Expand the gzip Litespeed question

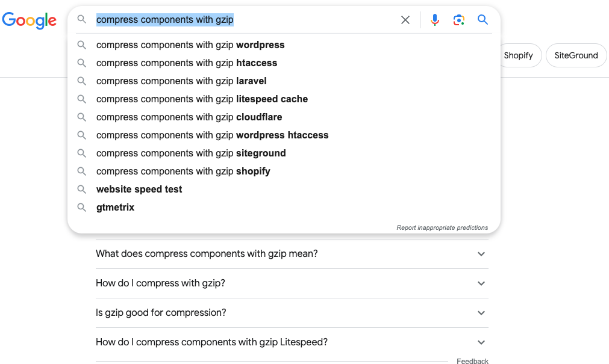[292, 342]
